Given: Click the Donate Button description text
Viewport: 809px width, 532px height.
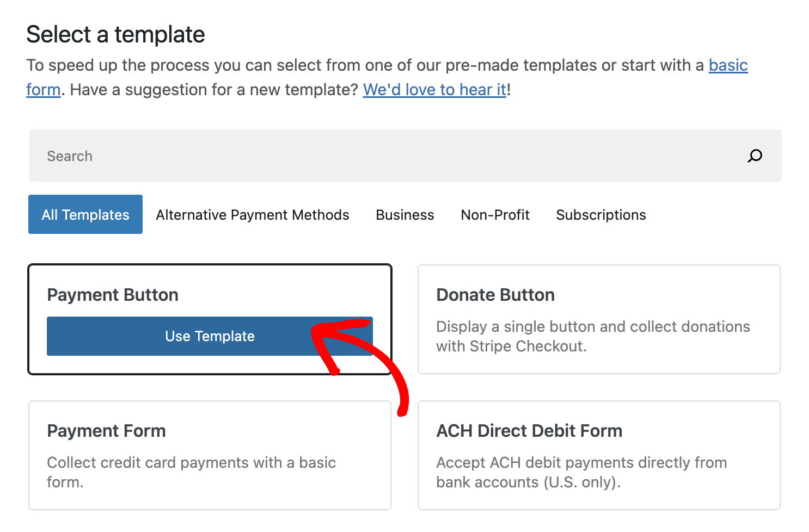Looking at the screenshot, I should [592, 336].
